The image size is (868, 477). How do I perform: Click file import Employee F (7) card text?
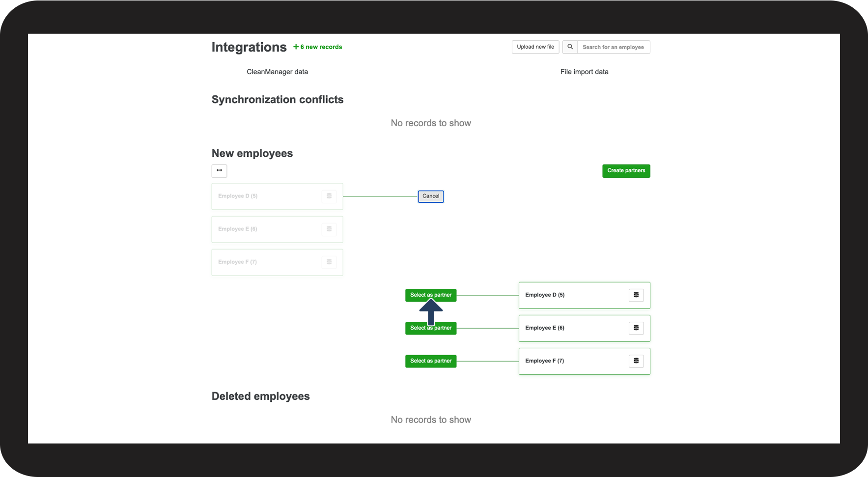tap(544, 361)
